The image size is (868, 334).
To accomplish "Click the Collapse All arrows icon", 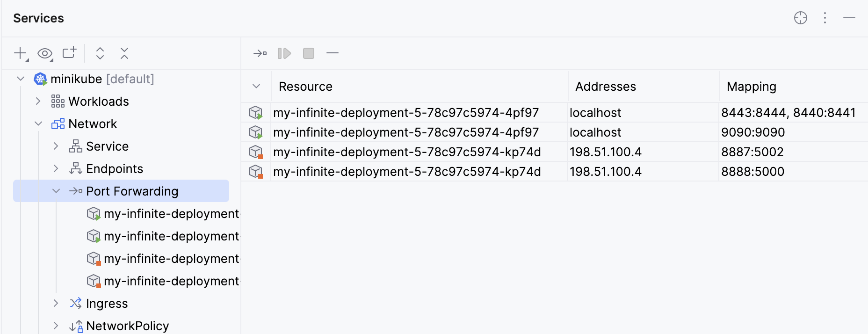I will [124, 53].
